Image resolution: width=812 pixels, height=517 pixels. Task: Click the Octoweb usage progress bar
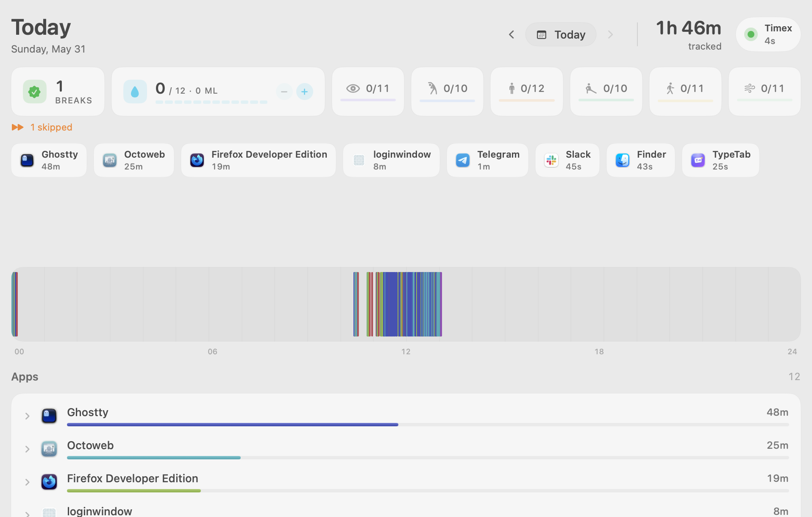pyautogui.click(x=428, y=458)
